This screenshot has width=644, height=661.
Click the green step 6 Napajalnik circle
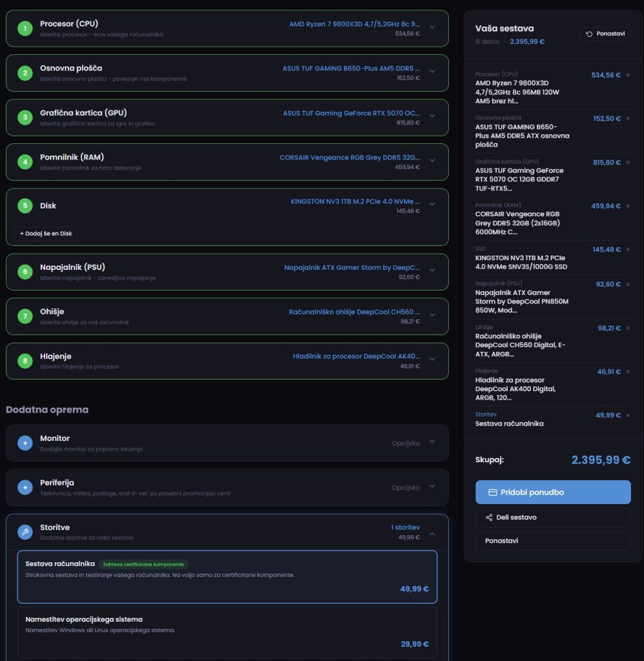pos(25,272)
